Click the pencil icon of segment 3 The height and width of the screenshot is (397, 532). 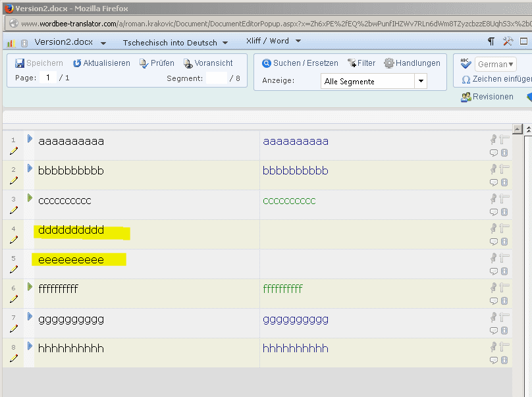14,210
